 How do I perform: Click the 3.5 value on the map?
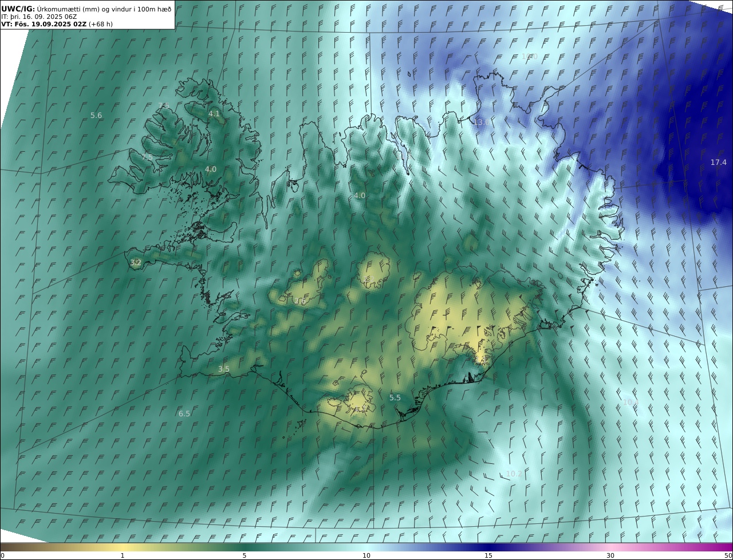[x=223, y=369]
